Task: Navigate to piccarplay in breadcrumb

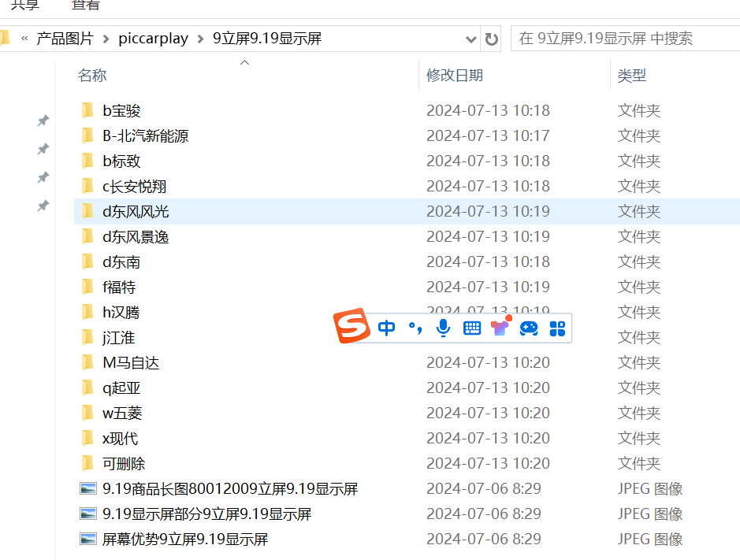Action: click(x=154, y=39)
